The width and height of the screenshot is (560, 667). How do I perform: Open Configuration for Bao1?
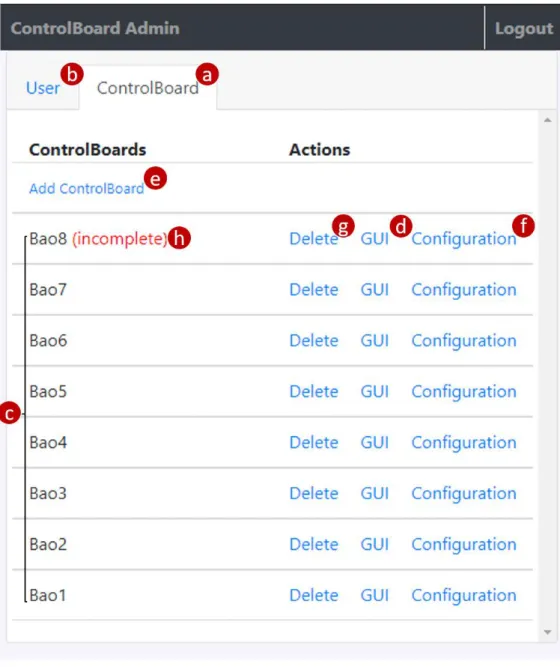tap(464, 596)
